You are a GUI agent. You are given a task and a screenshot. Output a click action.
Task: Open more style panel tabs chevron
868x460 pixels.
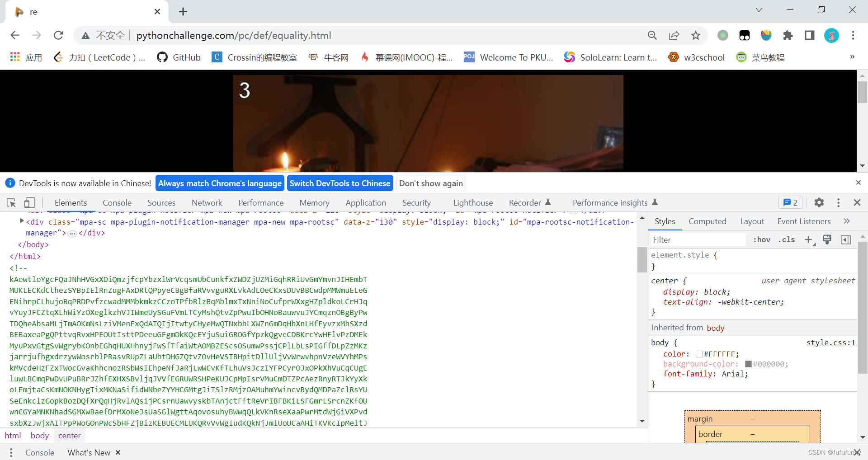pyautogui.click(x=847, y=221)
